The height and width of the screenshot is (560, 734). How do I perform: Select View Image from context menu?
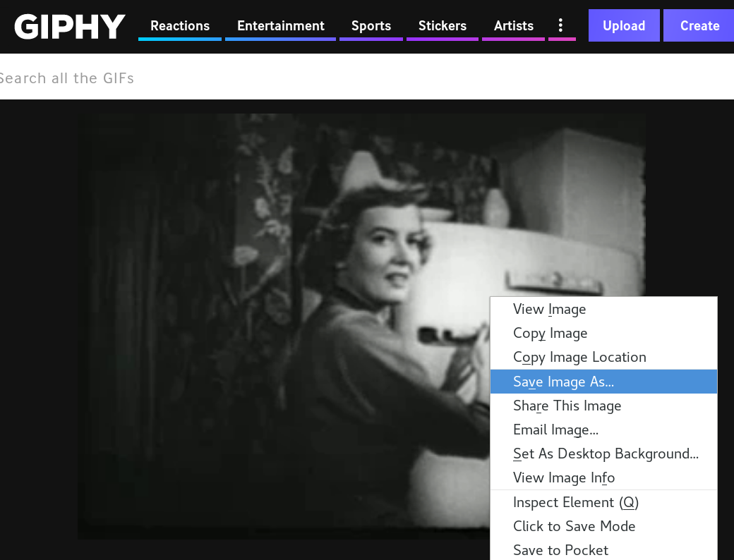(x=549, y=310)
